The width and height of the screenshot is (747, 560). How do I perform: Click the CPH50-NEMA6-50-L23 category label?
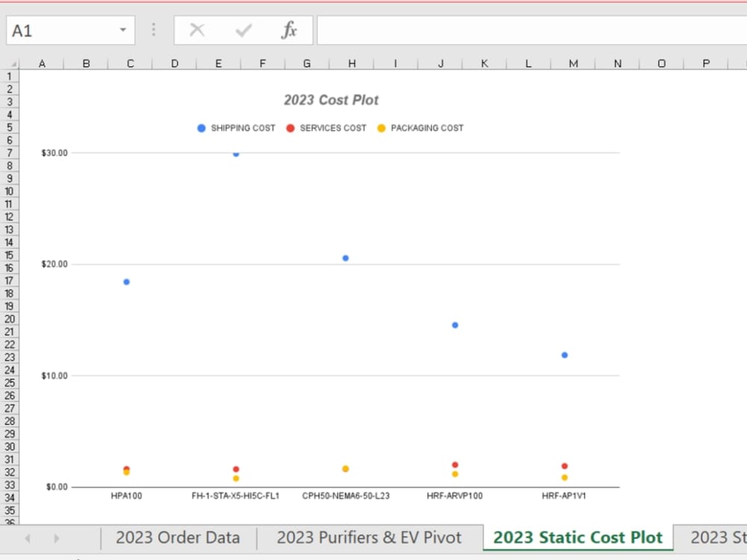pyautogui.click(x=345, y=496)
